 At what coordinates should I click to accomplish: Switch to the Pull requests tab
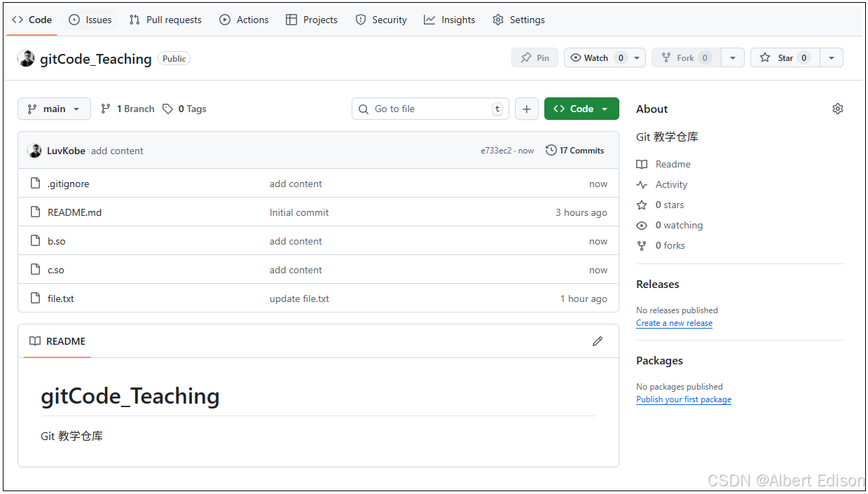pos(165,20)
